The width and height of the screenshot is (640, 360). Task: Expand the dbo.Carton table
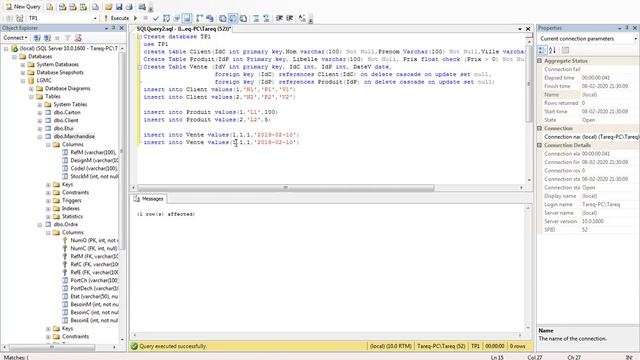pyautogui.click(x=40, y=112)
